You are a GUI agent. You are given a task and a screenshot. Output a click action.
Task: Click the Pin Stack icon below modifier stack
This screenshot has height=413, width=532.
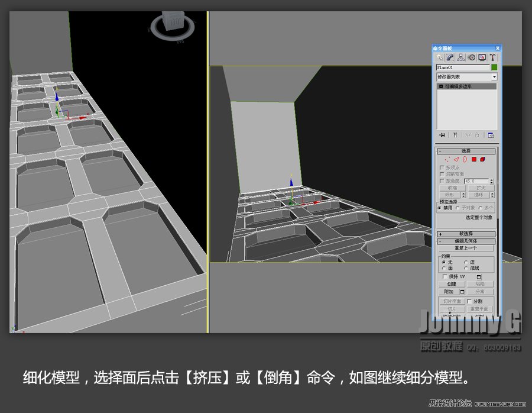click(x=442, y=134)
